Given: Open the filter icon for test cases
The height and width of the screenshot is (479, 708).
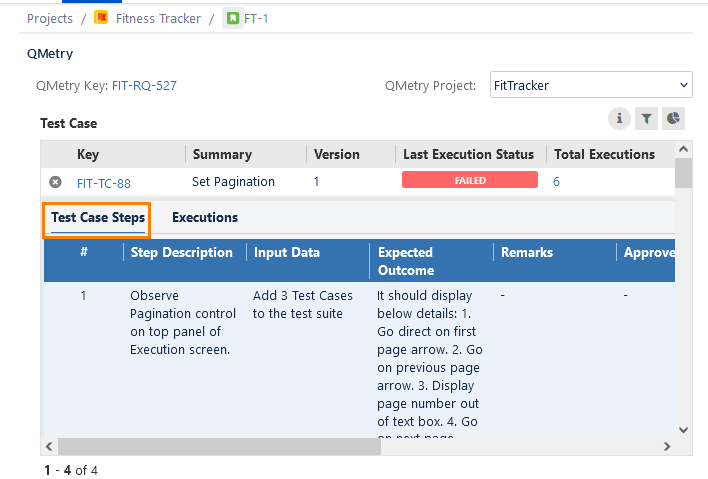Looking at the screenshot, I should (x=646, y=118).
